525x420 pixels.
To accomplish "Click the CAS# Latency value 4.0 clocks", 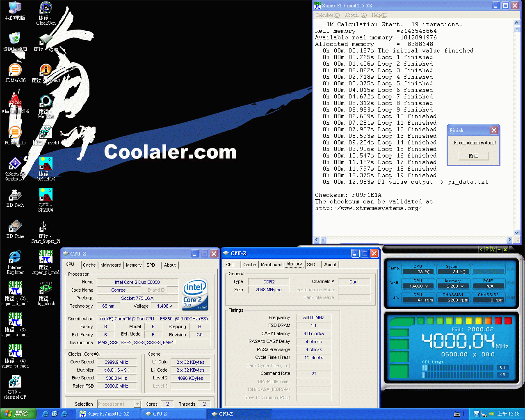I will click(314, 333).
